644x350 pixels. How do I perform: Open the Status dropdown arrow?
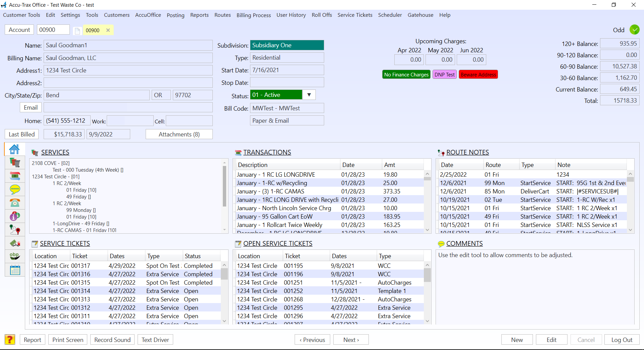309,95
